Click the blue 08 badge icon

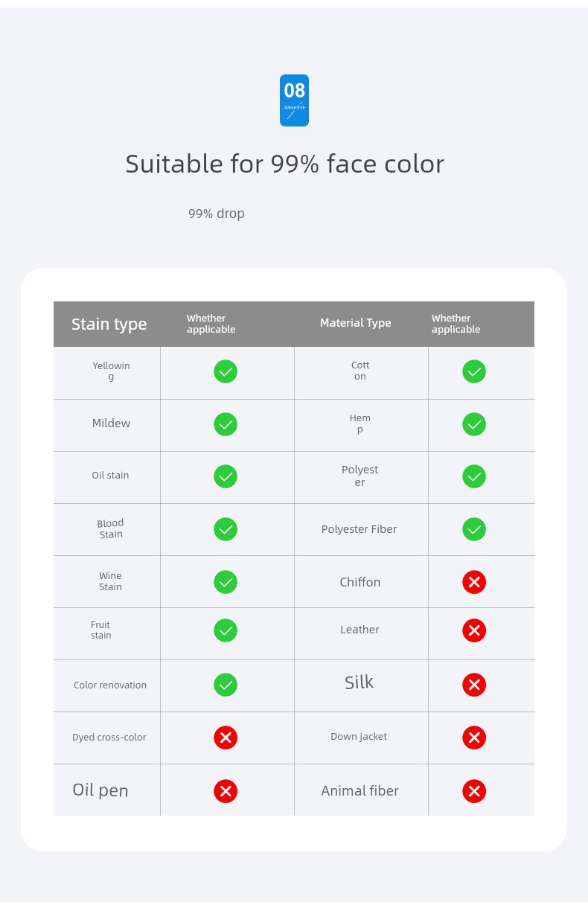[294, 100]
